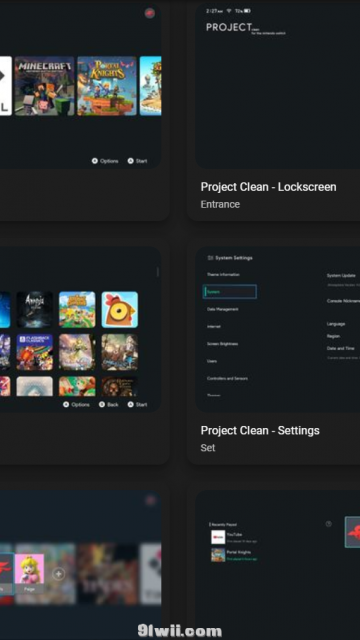The width and height of the screenshot is (360, 640).
Task: Click the Set subtitle text
Action: pos(208,448)
